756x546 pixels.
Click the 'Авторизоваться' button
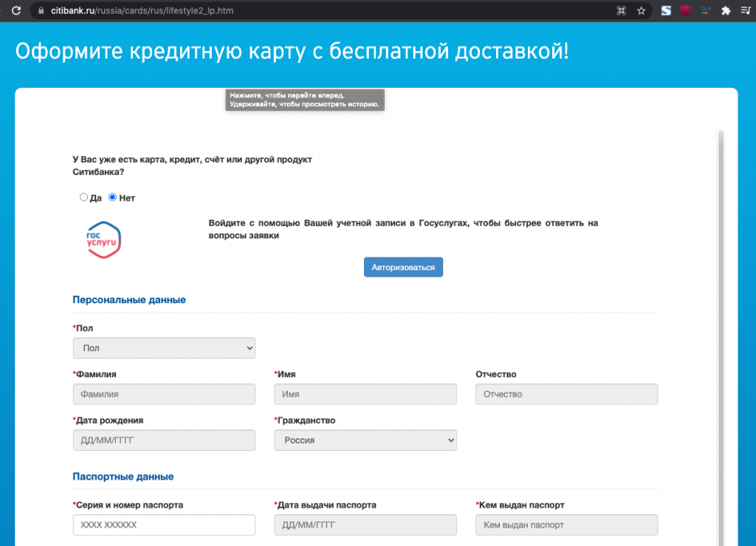pyautogui.click(x=403, y=267)
